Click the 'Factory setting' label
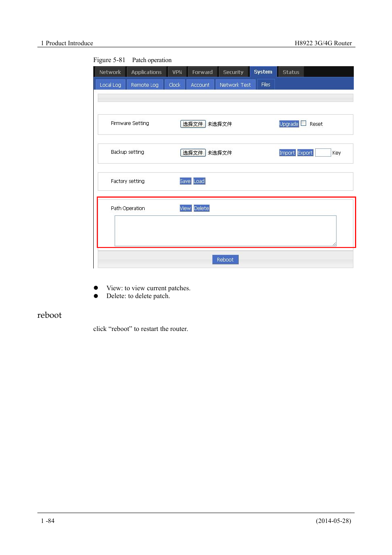 coord(128,181)
